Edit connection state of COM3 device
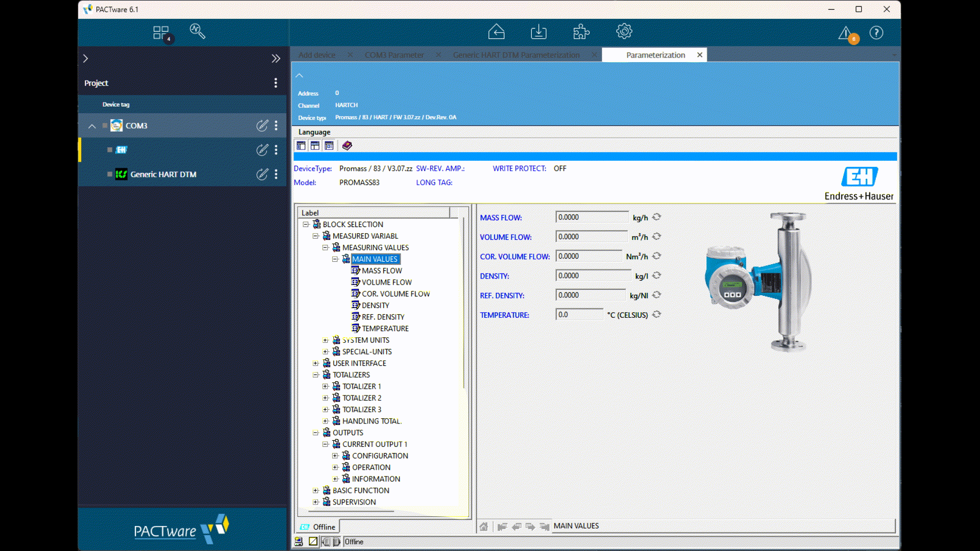 [262, 126]
